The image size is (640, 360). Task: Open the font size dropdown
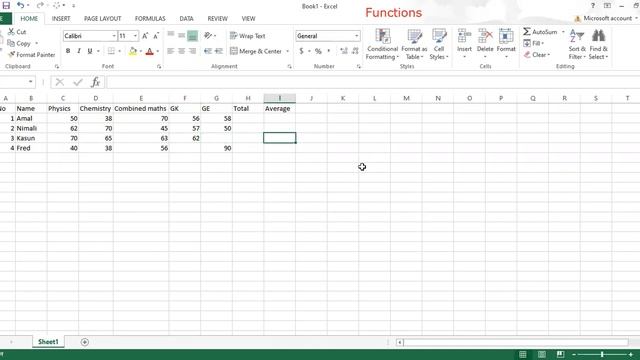point(136,36)
